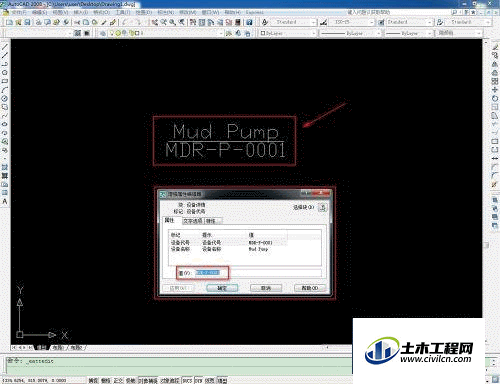Click the InfoCenter help search field
Viewport: 500px width, 384px height.
398,12
